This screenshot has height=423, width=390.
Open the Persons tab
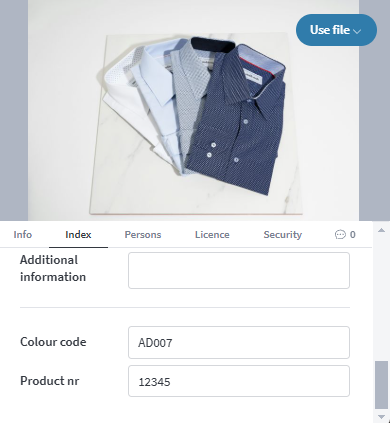[x=143, y=235]
